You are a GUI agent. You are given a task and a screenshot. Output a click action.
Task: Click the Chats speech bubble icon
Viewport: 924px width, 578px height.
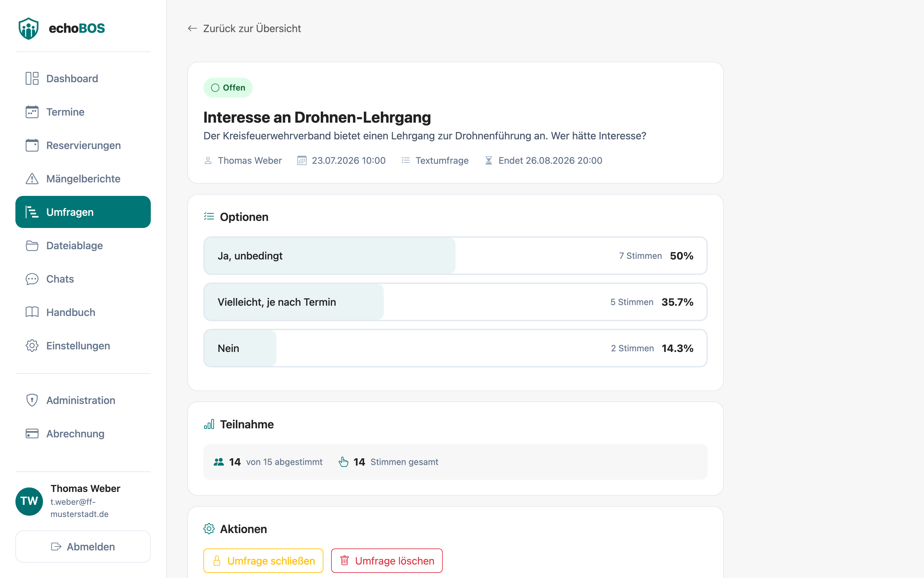(x=32, y=279)
